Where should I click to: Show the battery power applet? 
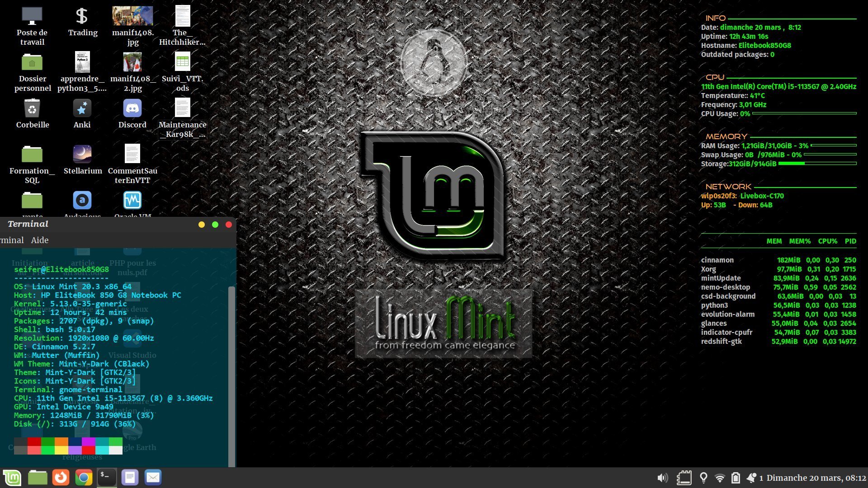click(736, 478)
